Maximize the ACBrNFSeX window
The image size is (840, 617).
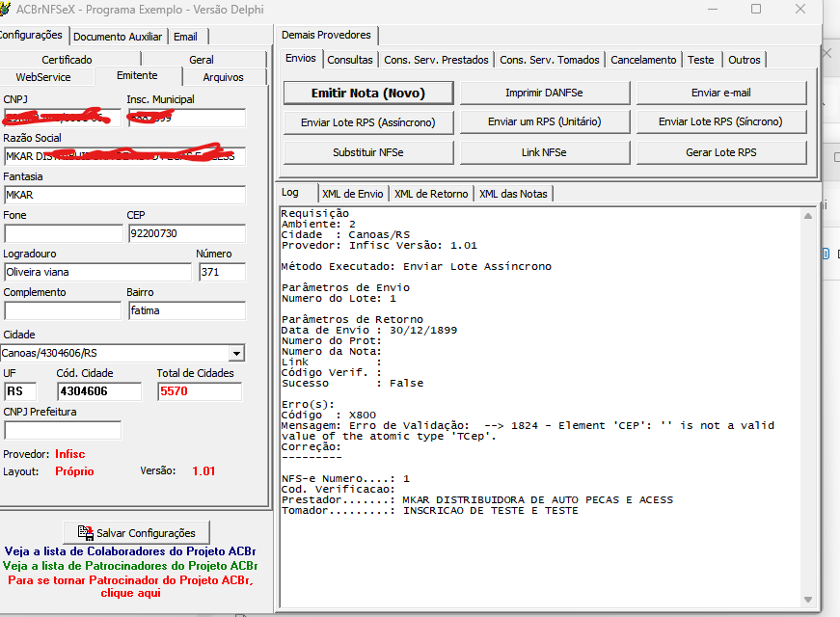pyautogui.click(x=756, y=9)
